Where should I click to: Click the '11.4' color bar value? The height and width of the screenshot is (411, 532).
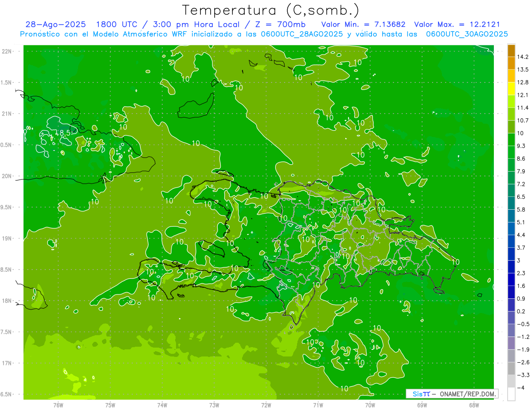point(523,108)
